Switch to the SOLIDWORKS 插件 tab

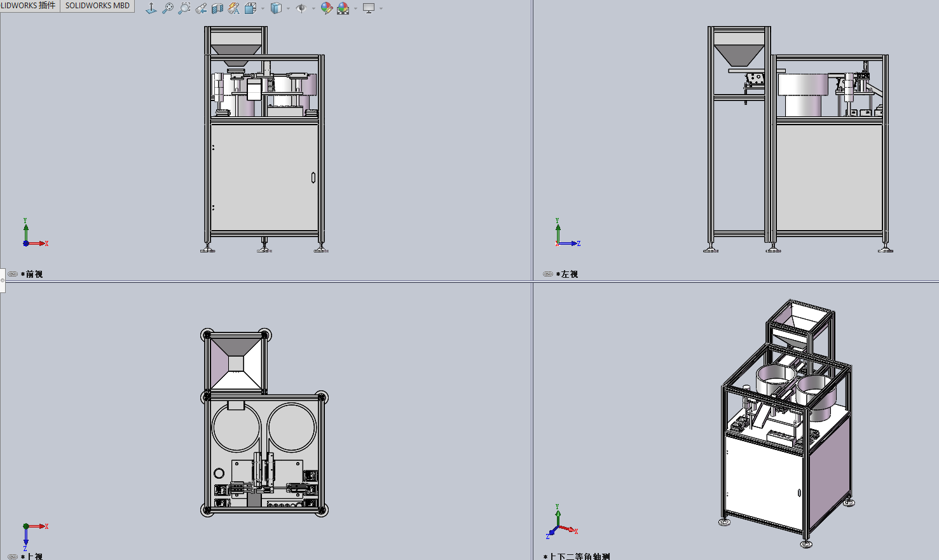pyautogui.click(x=29, y=6)
